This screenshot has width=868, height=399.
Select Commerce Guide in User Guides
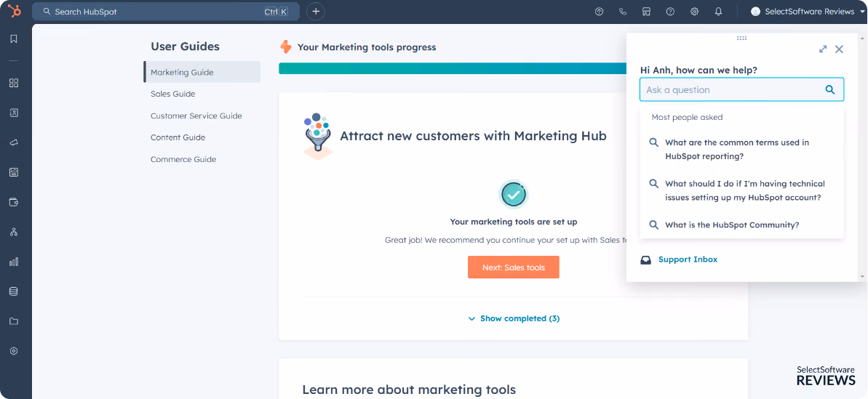point(183,159)
